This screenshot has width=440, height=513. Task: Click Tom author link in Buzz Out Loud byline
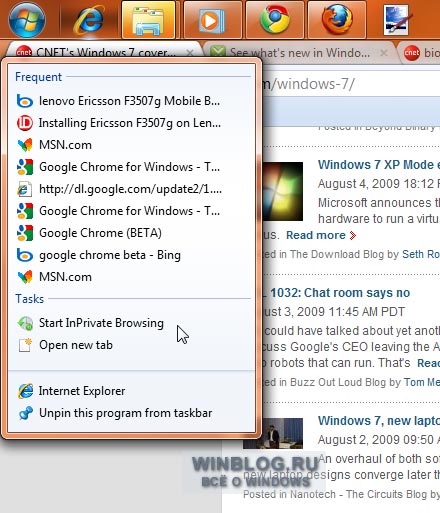[422, 382]
